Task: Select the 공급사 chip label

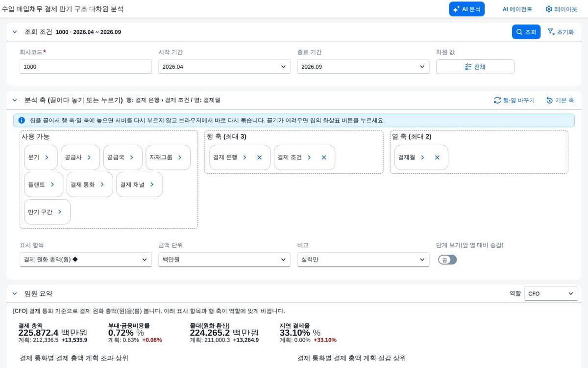Action: [x=73, y=158]
